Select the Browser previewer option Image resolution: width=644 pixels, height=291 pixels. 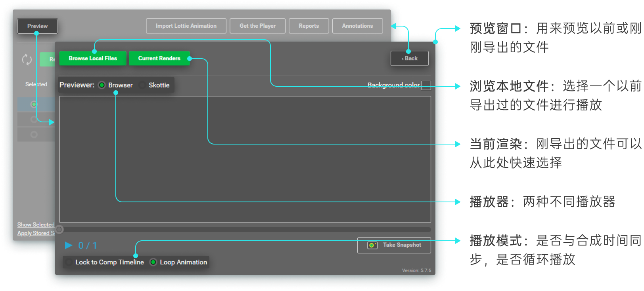102,85
